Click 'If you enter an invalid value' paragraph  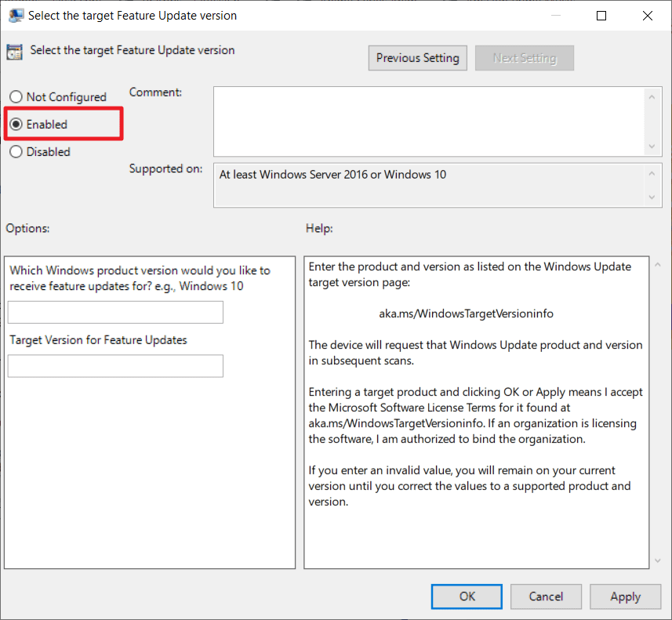469,486
